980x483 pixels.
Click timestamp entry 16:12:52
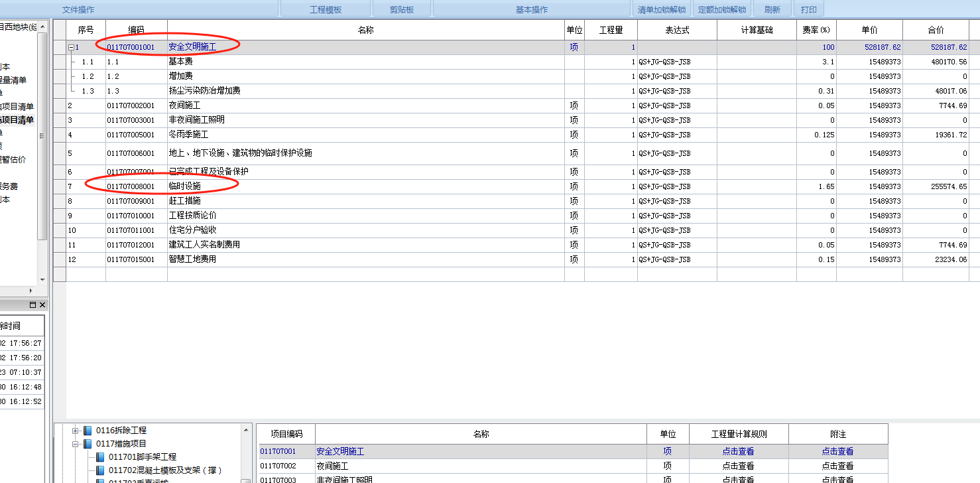tap(22, 401)
